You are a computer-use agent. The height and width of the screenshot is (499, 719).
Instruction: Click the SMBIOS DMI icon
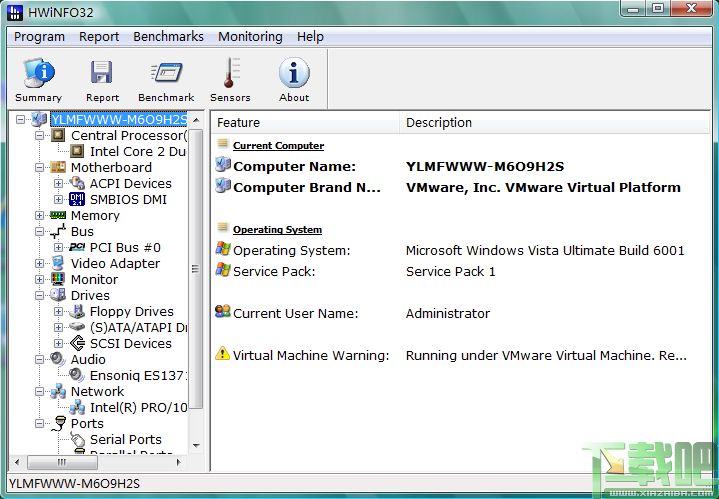[77, 200]
